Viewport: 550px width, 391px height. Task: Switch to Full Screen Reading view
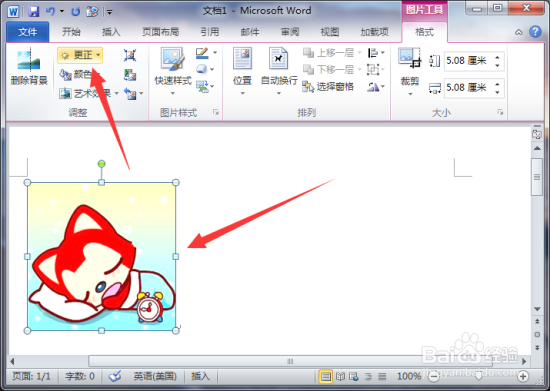pyautogui.click(x=340, y=377)
